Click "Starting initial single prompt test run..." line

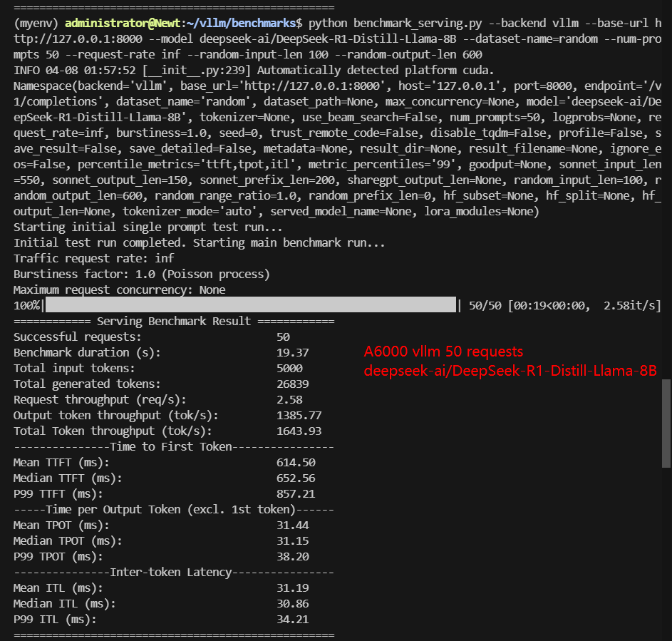coord(148,227)
